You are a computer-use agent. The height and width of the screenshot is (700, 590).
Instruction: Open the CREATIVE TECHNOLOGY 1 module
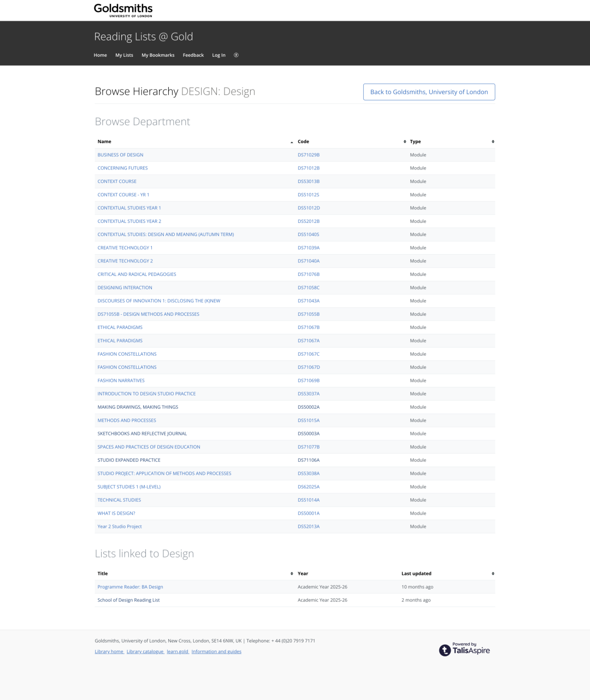click(125, 248)
